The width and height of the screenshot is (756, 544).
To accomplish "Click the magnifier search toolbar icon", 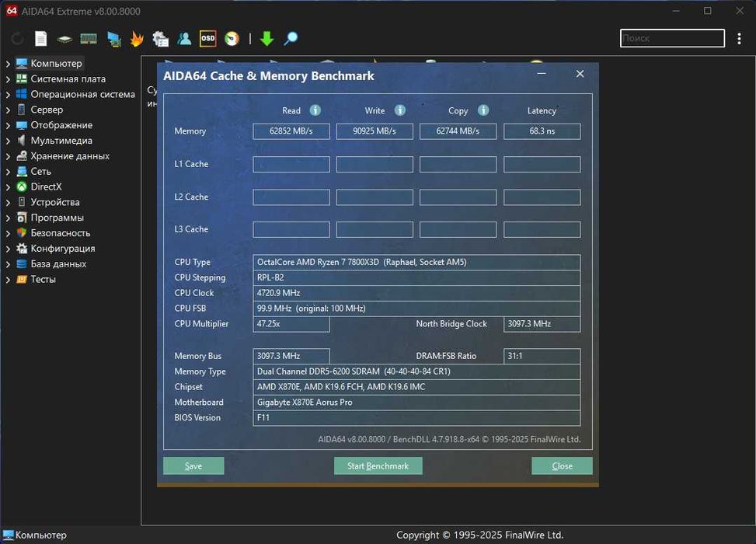I will pyautogui.click(x=291, y=39).
